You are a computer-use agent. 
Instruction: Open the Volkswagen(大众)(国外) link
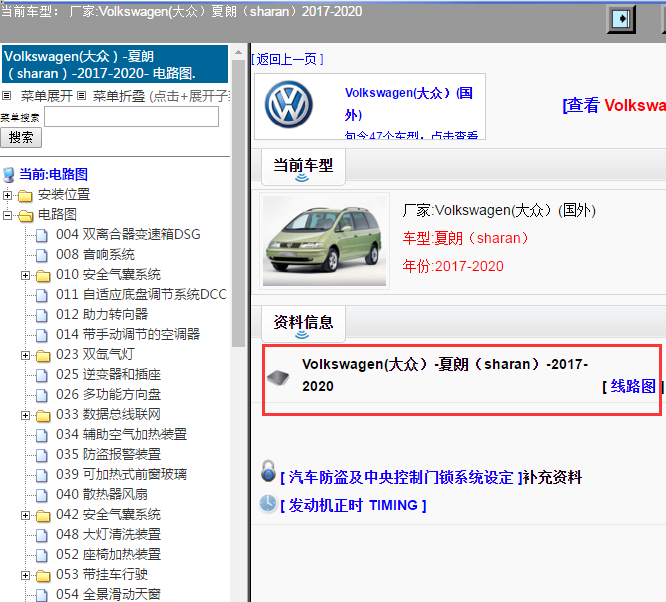(x=409, y=104)
